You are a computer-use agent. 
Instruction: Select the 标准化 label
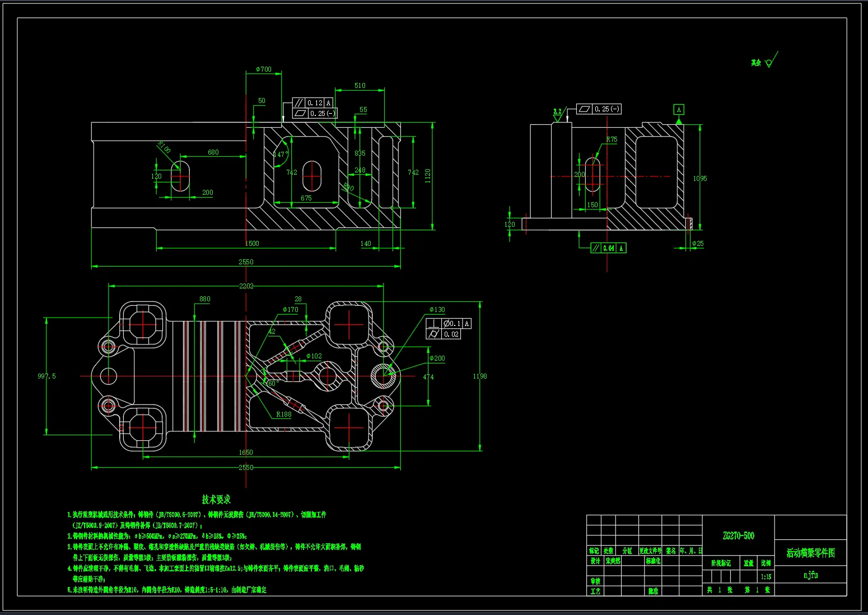click(654, 561)
